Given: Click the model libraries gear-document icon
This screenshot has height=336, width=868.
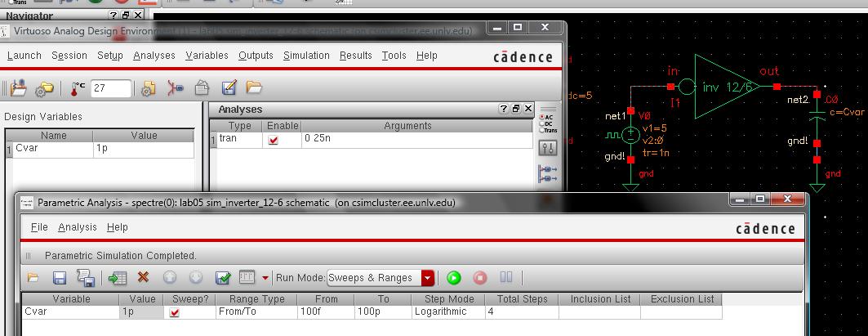Looking at the screenshot, I should tap(148, 89).
